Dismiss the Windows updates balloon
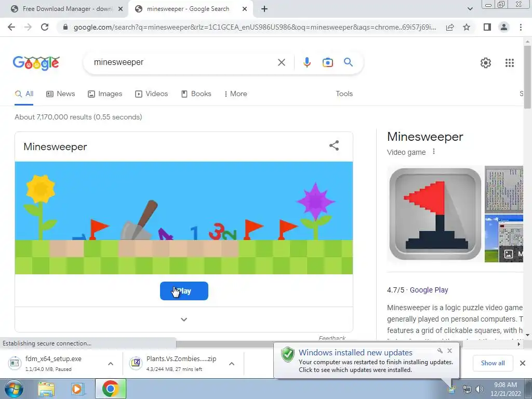The image size is (532, 399). point(449,351)
